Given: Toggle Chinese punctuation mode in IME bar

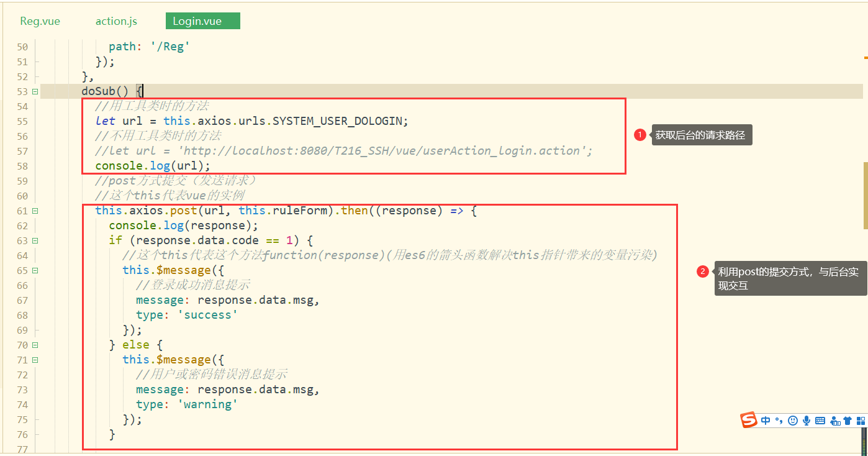Looking at the screenshot, I should click(x=778, y=421).
